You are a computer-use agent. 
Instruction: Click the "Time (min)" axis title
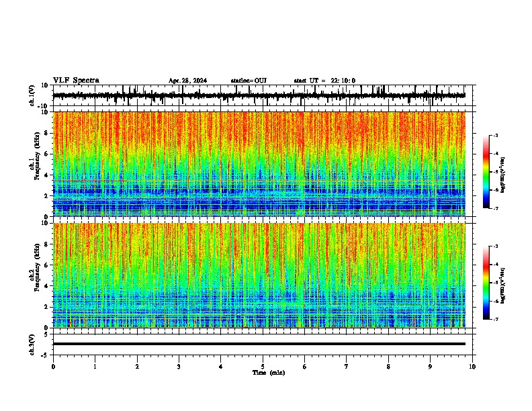269,373
